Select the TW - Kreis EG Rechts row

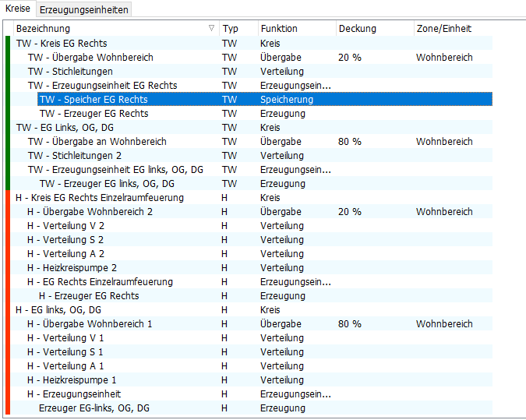[62, 44]
